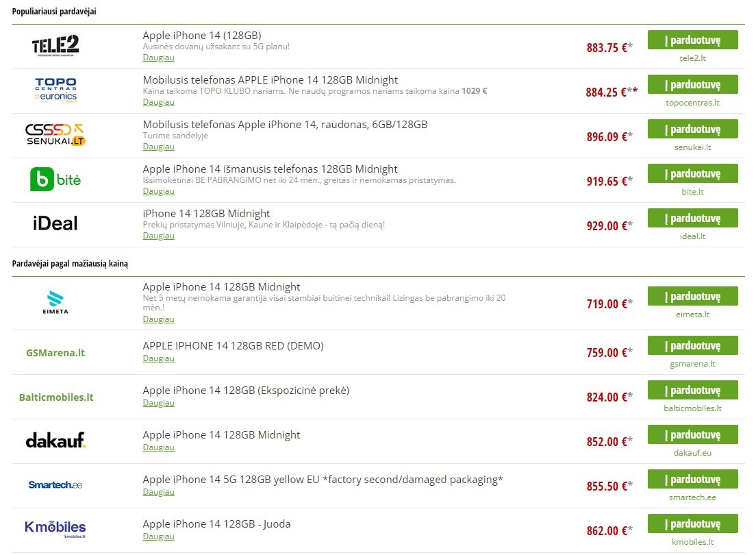Open the Eimeta seller logo
Viewport: 756px width, 555px height.
point(55,303)
